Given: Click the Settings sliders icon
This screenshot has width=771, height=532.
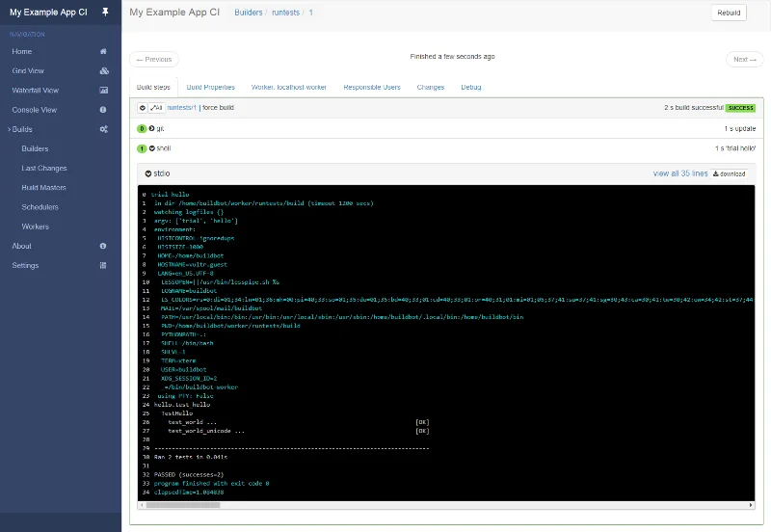Looking at the screenshot, I should [103, 265].
